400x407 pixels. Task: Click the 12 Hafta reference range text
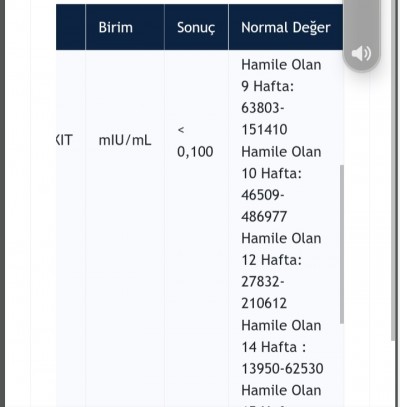tap(271, 260)
